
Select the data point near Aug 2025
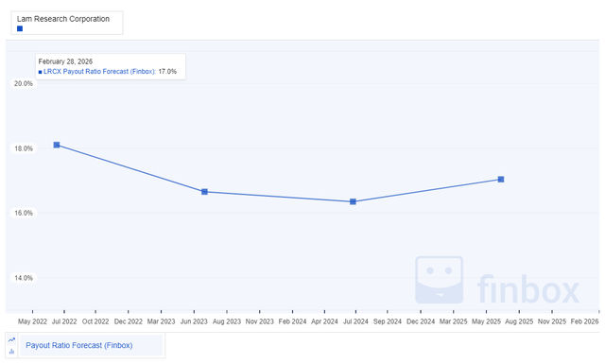click(501, 179)
